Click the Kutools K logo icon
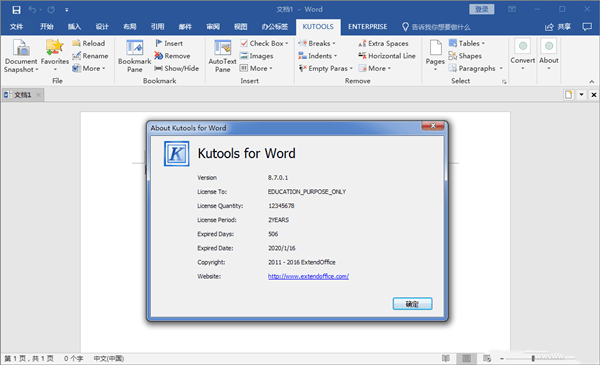600x365 pixels. point(176,154)
